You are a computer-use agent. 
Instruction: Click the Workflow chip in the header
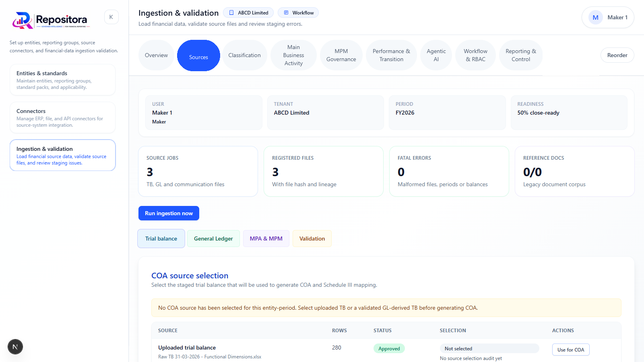(x=298, y=12)
